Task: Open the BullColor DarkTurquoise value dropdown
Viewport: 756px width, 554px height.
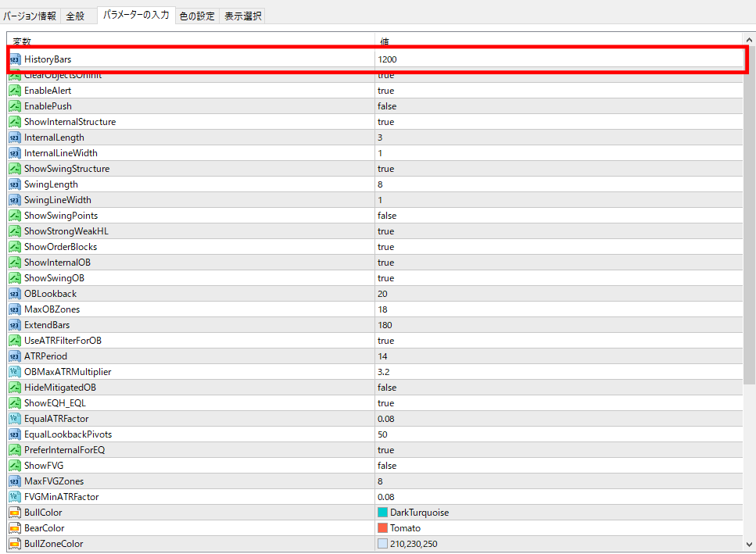Action: point(419,513)
